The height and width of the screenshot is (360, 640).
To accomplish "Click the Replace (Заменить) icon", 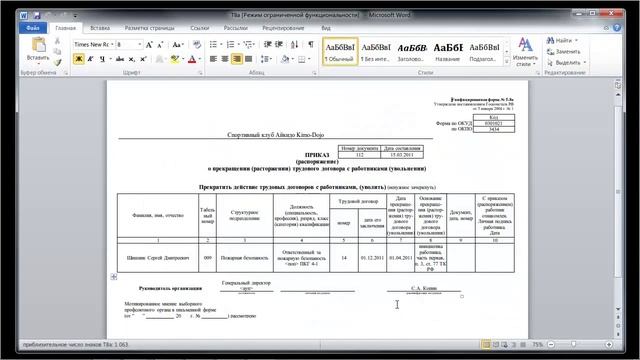I will [550, 51].
